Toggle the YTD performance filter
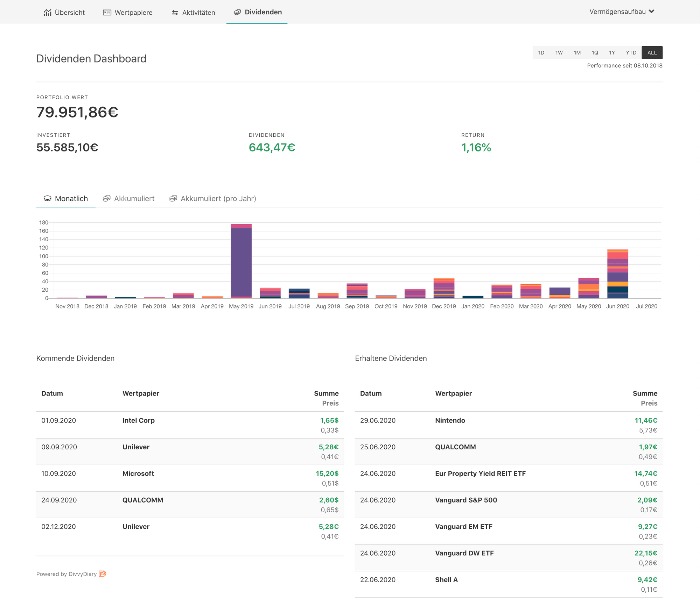The image size is (700, 598). [x=631, y=52]
